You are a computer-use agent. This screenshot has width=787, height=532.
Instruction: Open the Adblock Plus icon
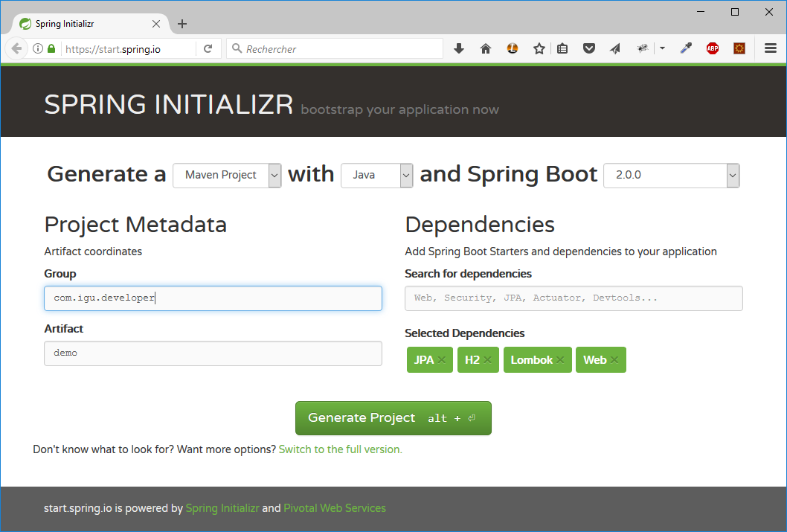(712, 48)
